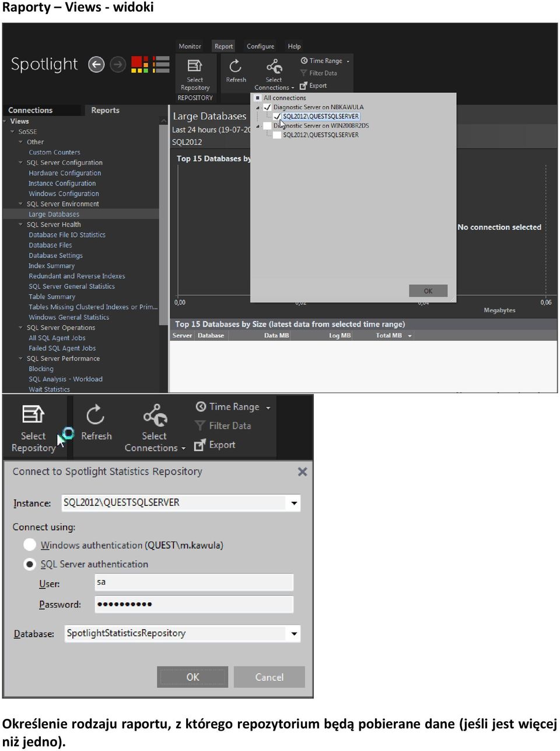Open the Instance dropdown
Viewport: 560px width, 751px height.
point(294,503)
